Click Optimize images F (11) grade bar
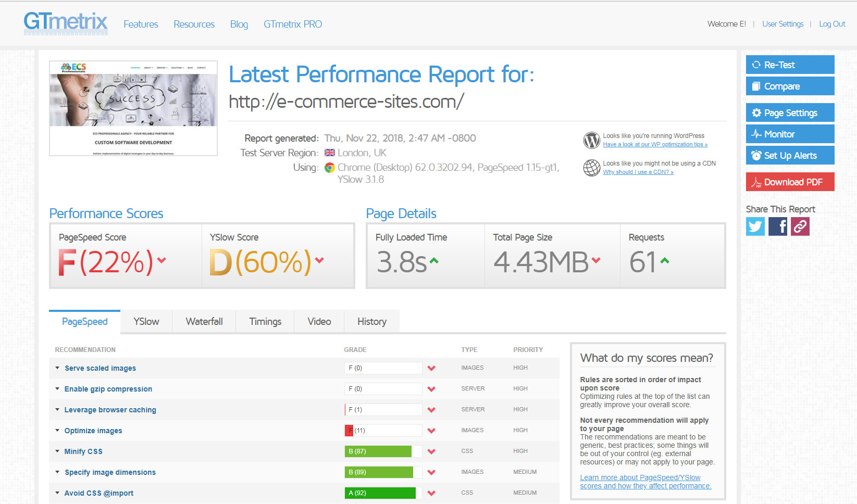 (383, 431)
